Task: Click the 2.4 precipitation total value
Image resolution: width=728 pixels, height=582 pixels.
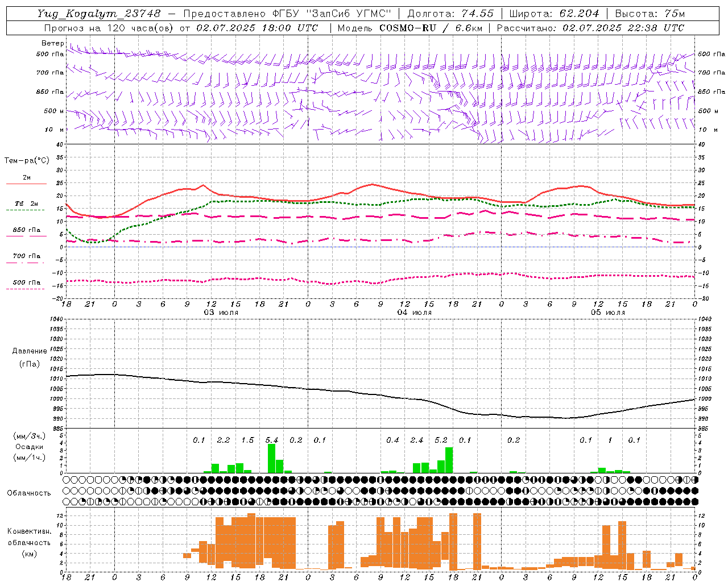Action: coord(417,440)
